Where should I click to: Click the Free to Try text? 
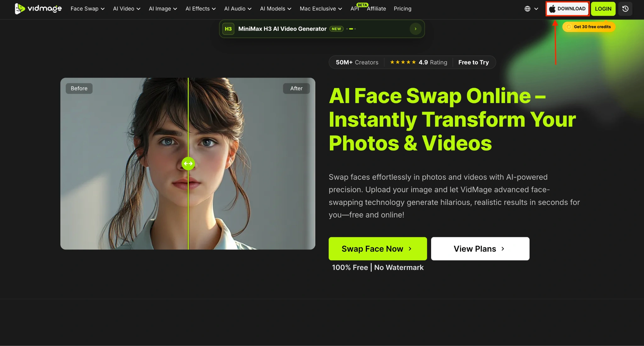(474, 62)
